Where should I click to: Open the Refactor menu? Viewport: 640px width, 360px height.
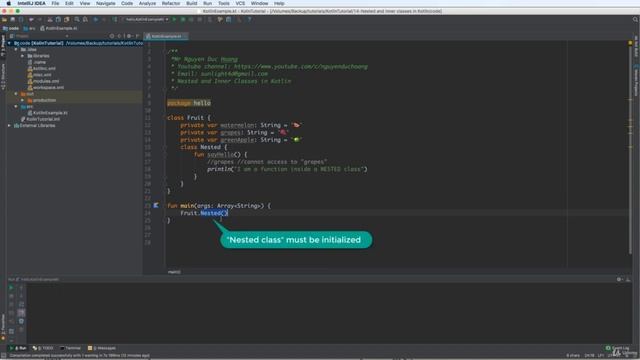tap(171, 3)
